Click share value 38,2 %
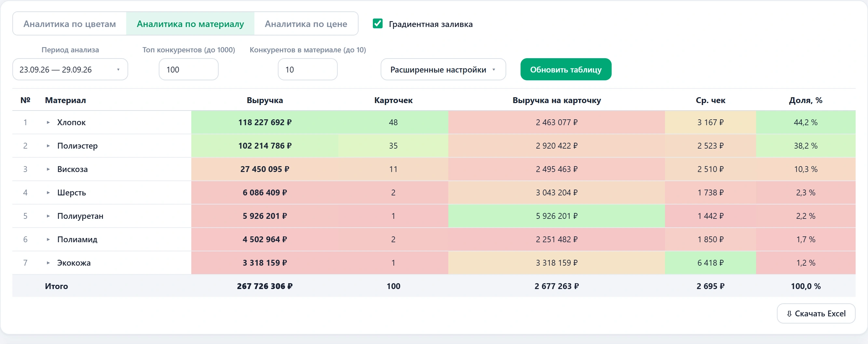This screenshot has height=344, width=868. coord(806,146)
